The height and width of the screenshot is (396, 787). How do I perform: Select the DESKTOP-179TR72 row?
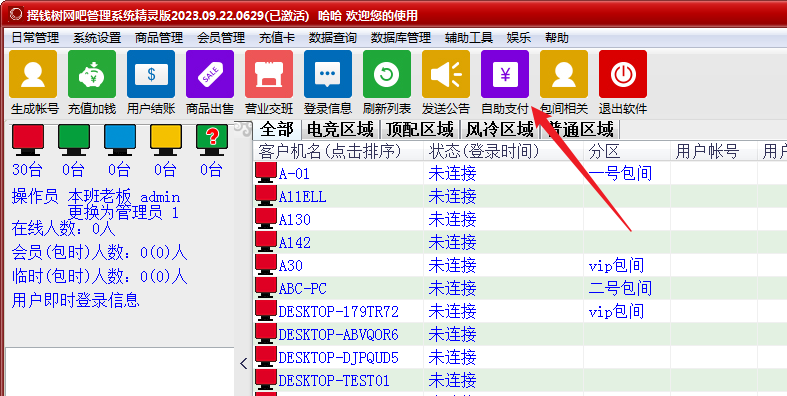point(520,312)
